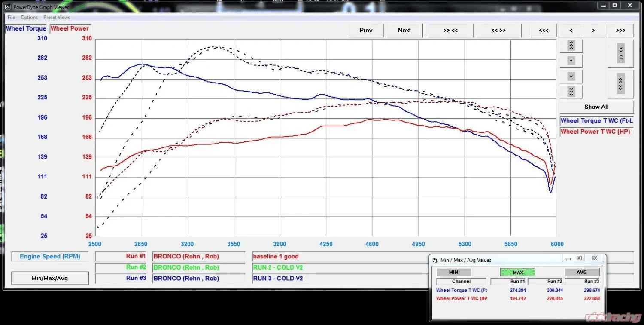Switch to MIN values display
Image resolution: width=644 pixels, height=325 pixels.
point(453,272)
